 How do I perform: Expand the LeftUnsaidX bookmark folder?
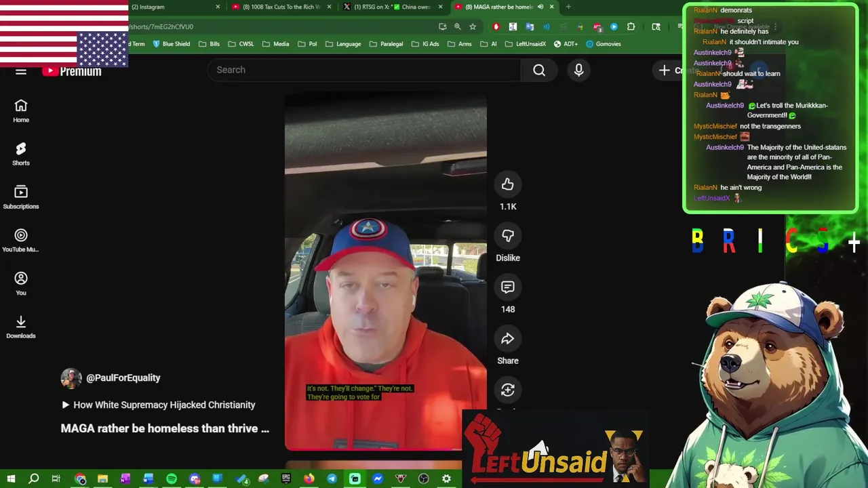coord(525,44)
